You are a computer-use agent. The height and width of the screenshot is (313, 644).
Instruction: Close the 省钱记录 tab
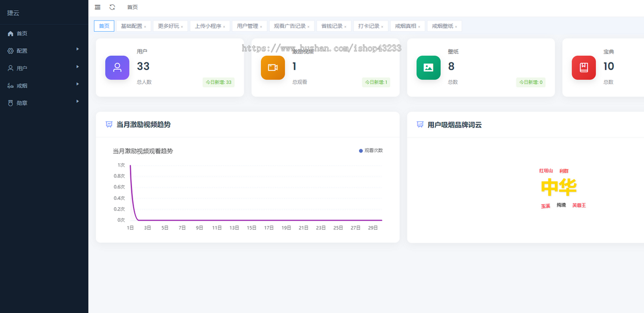[345, 26]
